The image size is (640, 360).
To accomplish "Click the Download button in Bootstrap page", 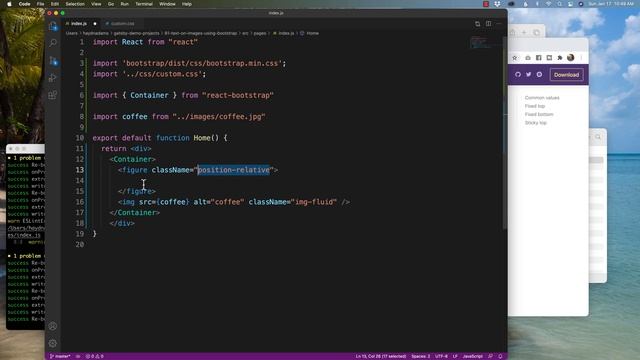I will (x=567, y=75).
